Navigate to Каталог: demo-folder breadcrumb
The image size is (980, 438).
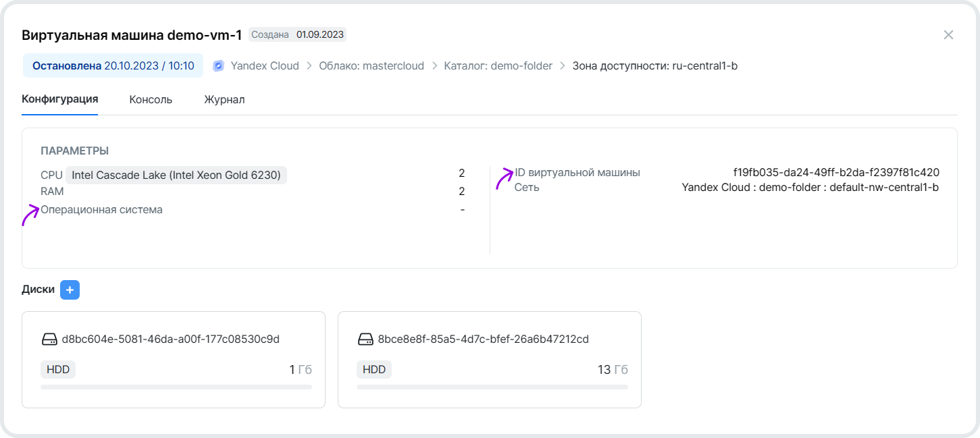point(498,66)
